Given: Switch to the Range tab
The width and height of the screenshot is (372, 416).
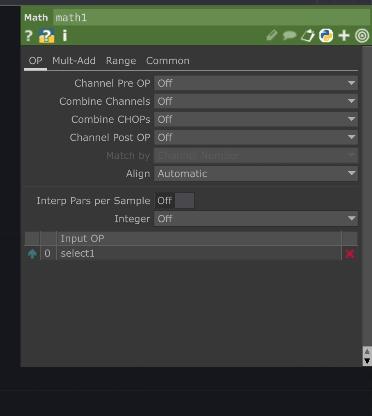Looking at the screenshot, I should 121,61.
